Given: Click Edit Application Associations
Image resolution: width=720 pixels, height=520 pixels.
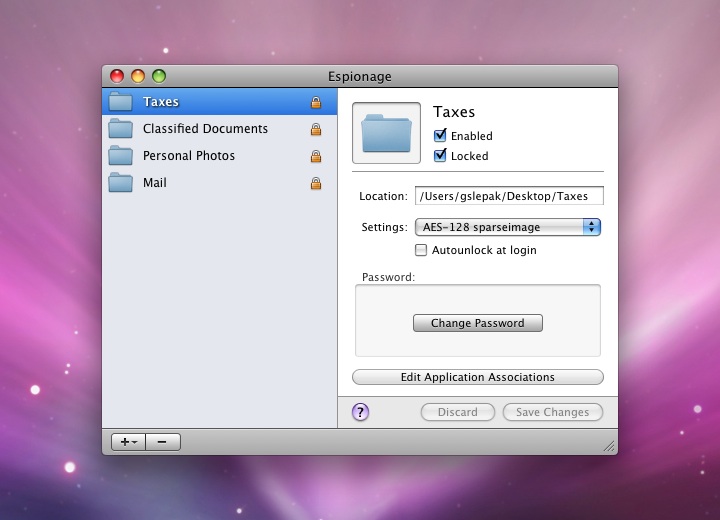Looking at the screenshot, I should (x=478, y=377).
